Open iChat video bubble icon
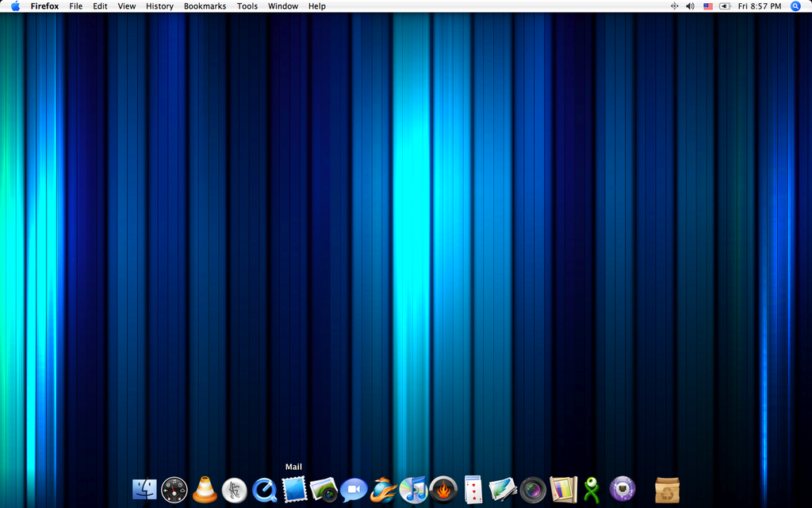Viewport: 812px width, 508px height. pos(354,490)
